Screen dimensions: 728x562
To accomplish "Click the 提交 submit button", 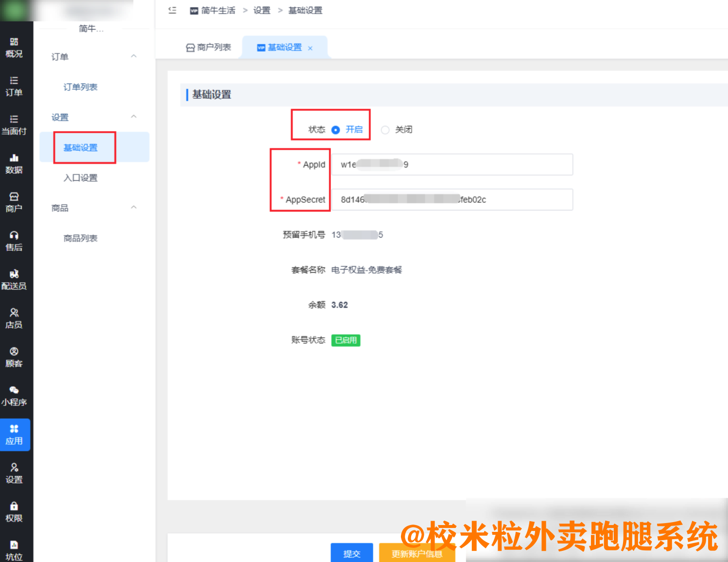I will pyautogui.click(x=351, y=553).
